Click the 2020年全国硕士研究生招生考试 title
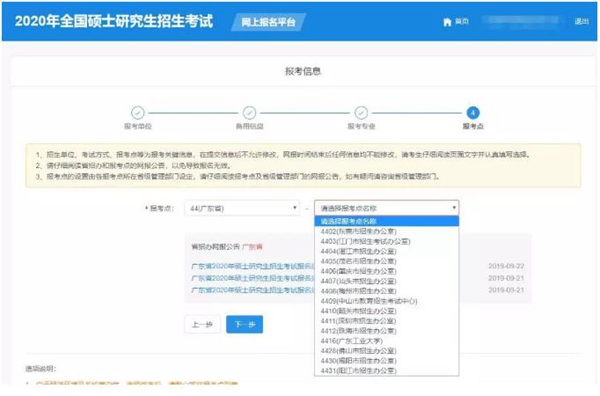This screenshot has height=396, width=600. tap(114, 21)
